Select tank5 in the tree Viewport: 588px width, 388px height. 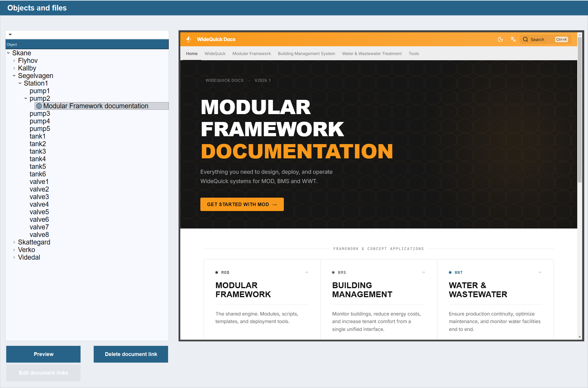38,166
